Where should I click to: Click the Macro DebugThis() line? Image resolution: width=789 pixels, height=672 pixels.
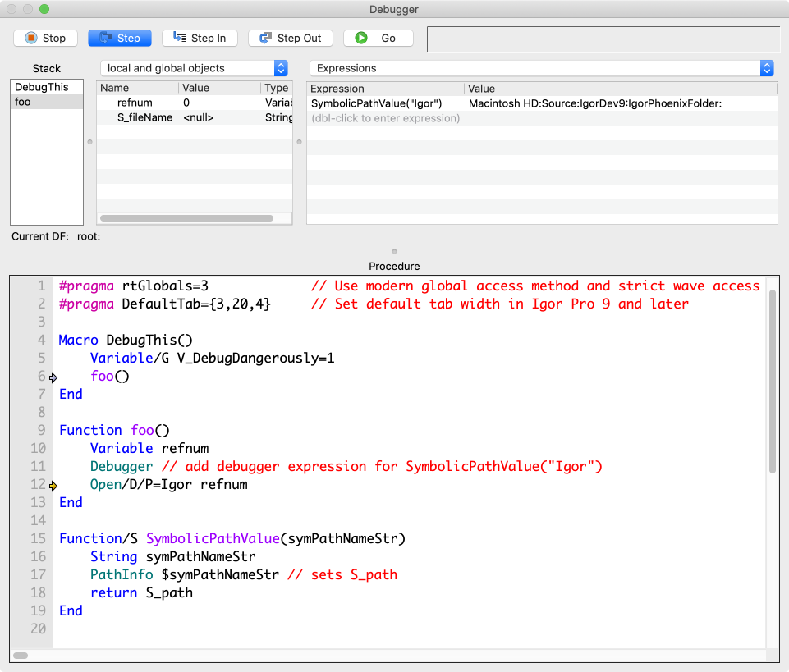tap(126, 340)
